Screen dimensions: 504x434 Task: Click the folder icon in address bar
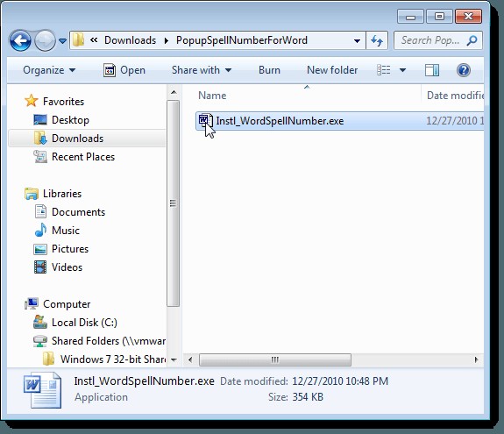[78, 40]
